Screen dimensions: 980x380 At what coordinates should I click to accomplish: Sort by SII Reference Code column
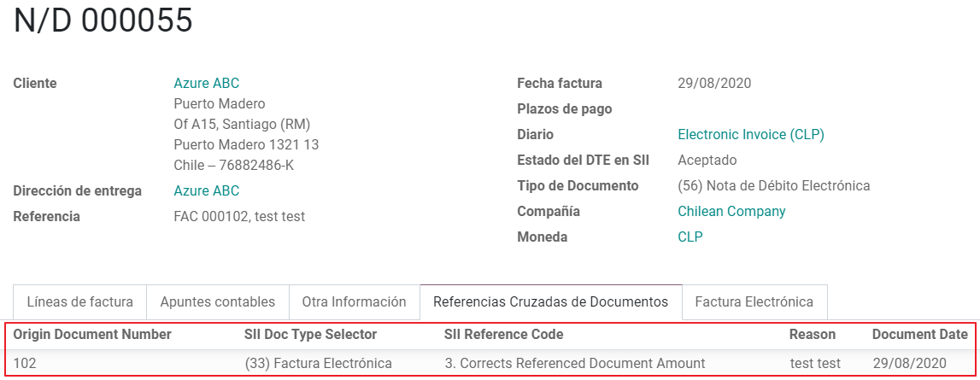pyautogui.click(x=504, y=335)
